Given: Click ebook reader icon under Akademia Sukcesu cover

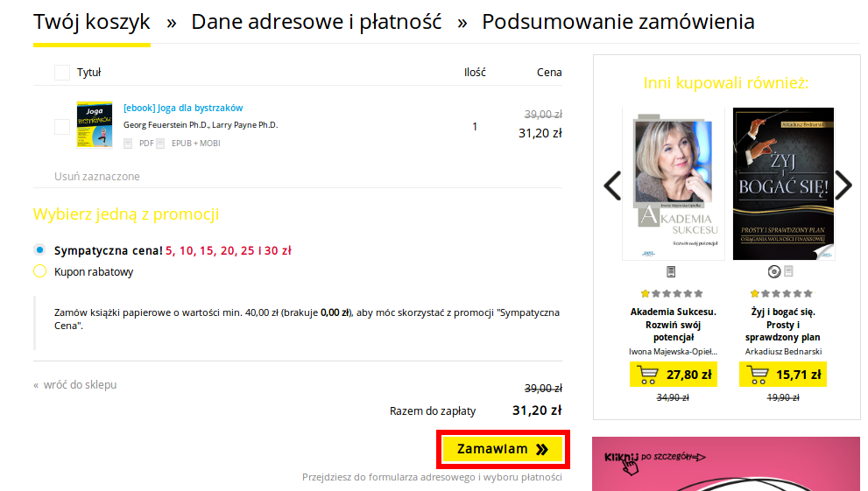Looking at the screenshot, I should click(x=671, y=271).
